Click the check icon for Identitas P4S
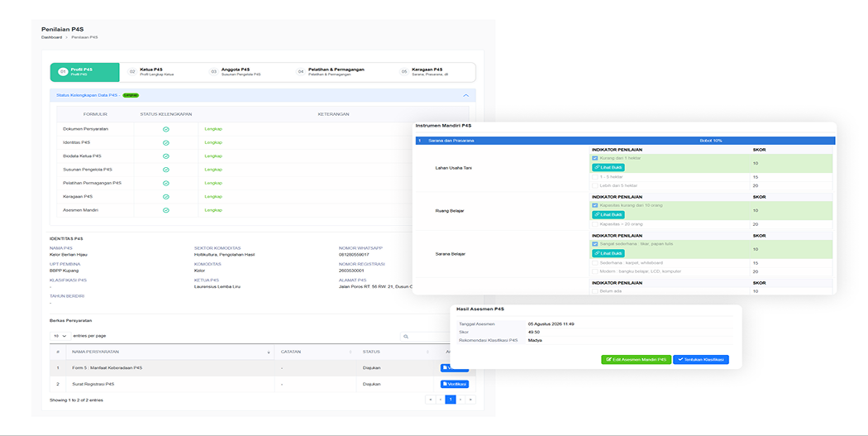The width and height of the screenshot is (868, 436). (x=166, y=142)
